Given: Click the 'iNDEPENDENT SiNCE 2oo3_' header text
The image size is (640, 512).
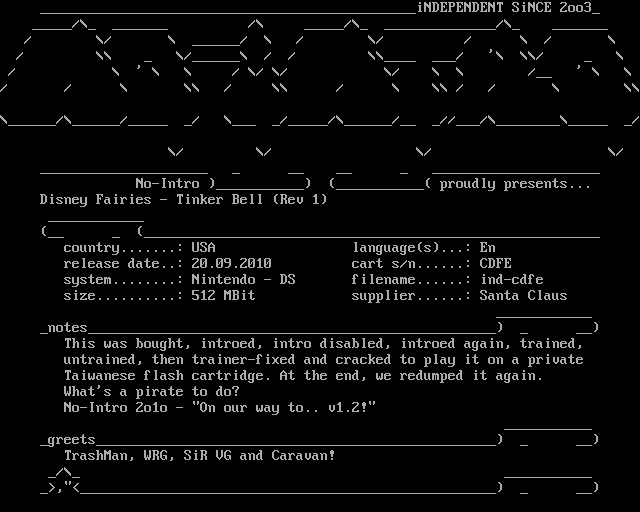Looking at the screenshot, I should 508,8.
